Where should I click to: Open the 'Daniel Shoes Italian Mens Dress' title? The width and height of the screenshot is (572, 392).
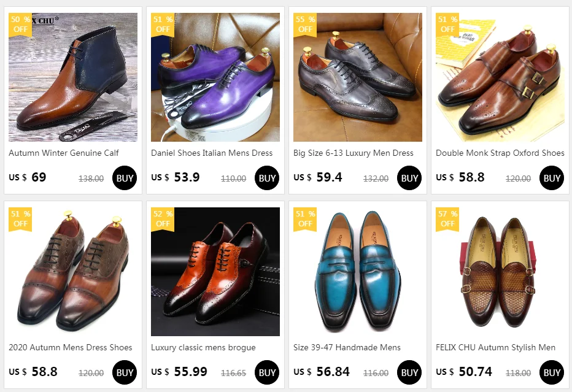click(x=212, y=153)
